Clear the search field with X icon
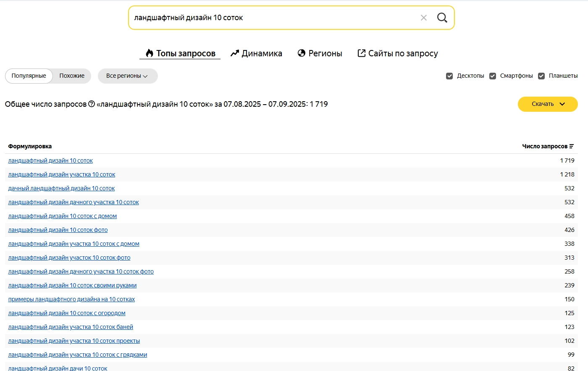This screenshot has height=371, width=588. tap(424, 18)
